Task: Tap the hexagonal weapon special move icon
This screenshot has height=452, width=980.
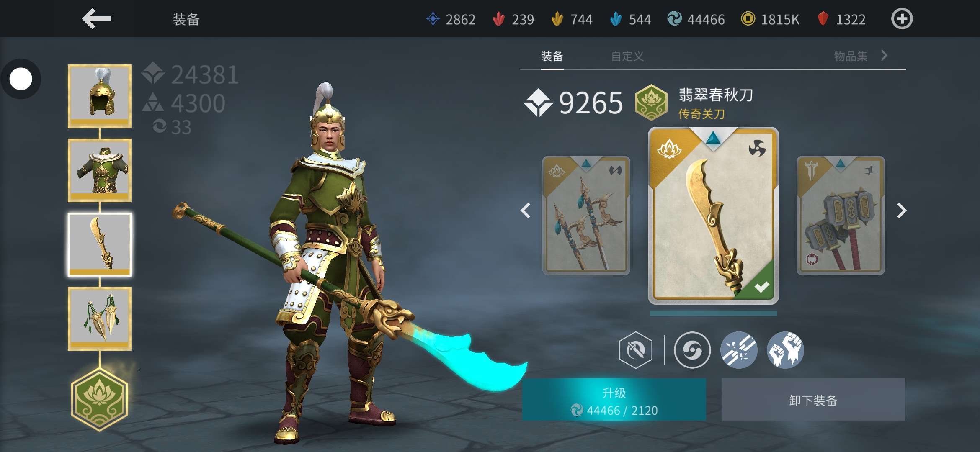Action: pyautogui.click(x=636, y=350)
